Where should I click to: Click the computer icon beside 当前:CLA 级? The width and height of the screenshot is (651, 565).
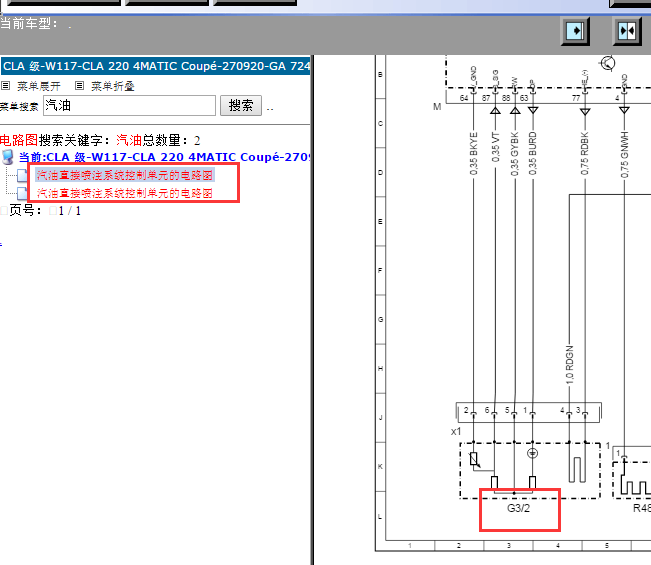point(7,157)
